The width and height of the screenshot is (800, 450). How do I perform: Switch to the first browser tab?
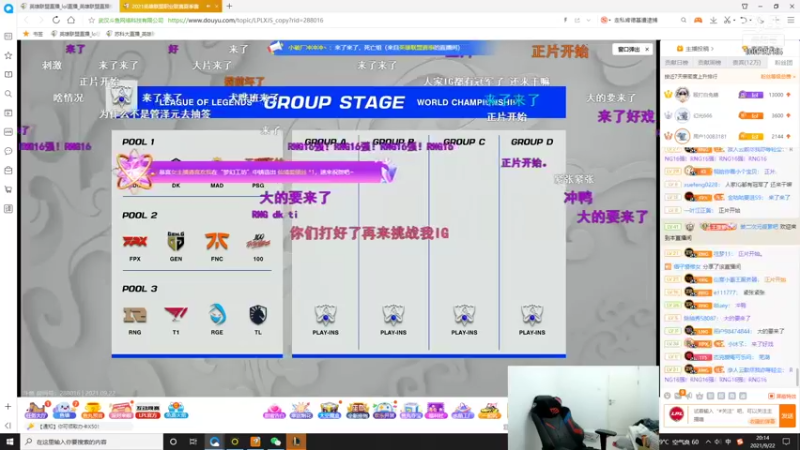coord(65,6)
